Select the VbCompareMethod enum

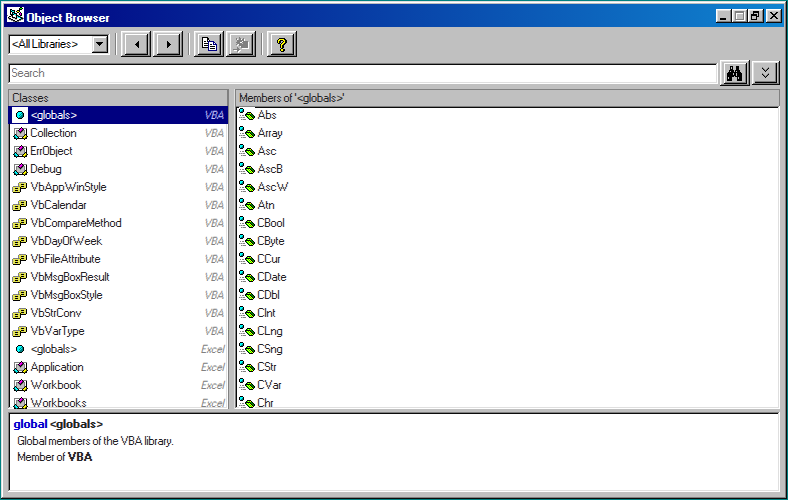click(119, 223)
